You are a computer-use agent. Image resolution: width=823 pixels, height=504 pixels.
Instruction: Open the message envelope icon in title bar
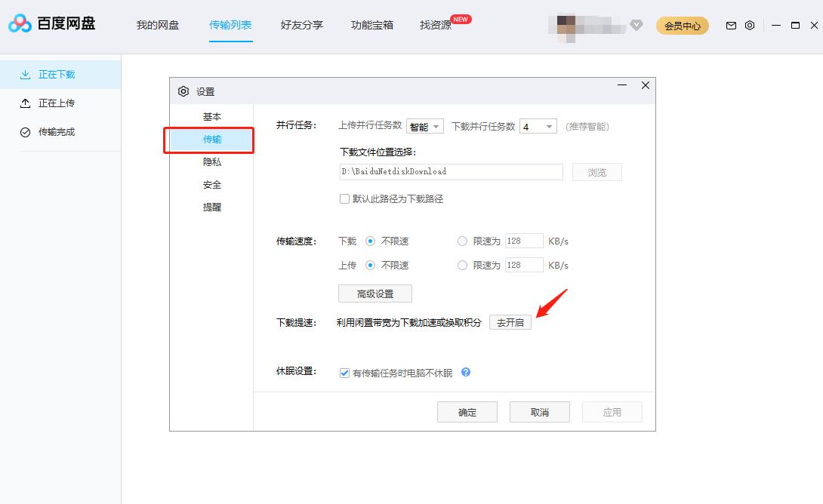coord(730,25)
